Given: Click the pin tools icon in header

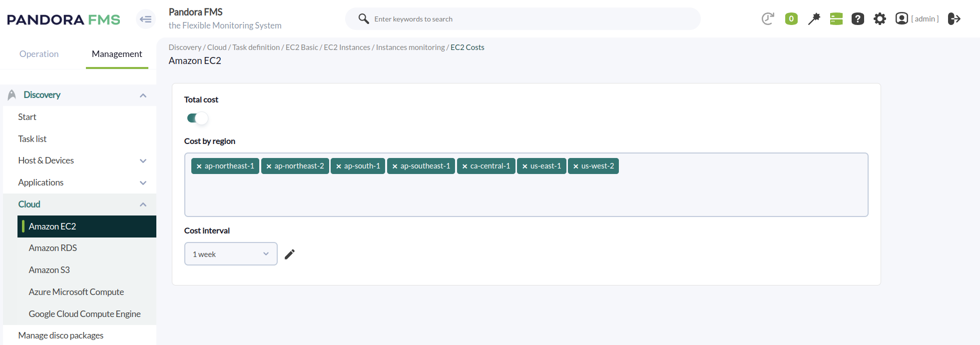Looking at the screenshot, I should point(814,19).
